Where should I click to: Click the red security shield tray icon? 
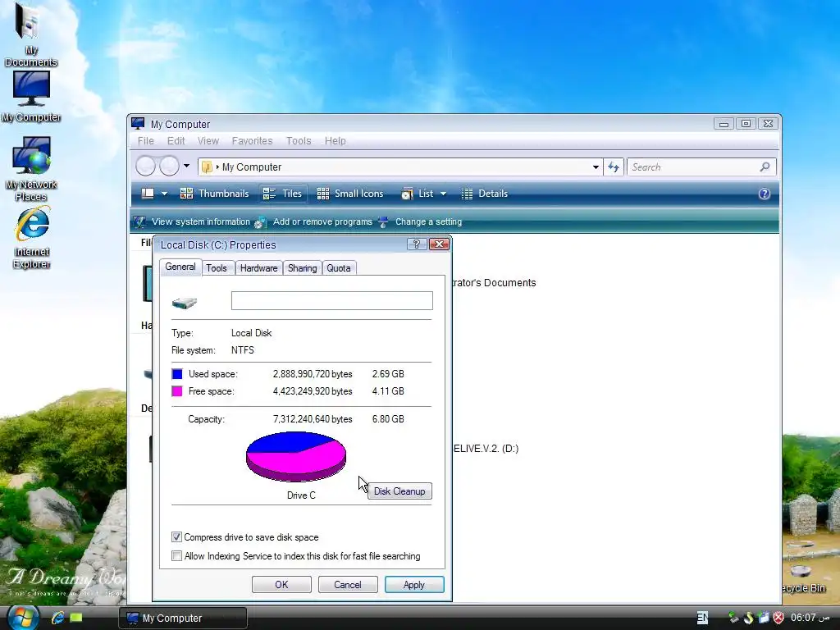[778, 618]
